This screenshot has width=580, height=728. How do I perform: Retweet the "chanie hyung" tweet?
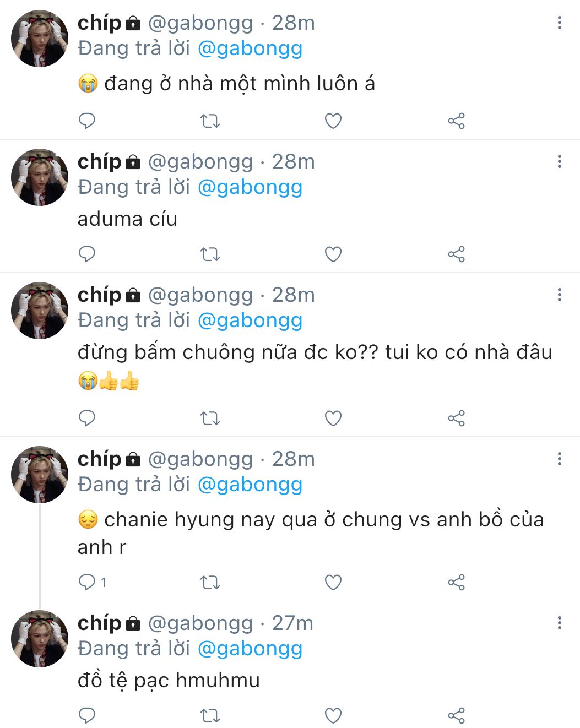(210, 582)
